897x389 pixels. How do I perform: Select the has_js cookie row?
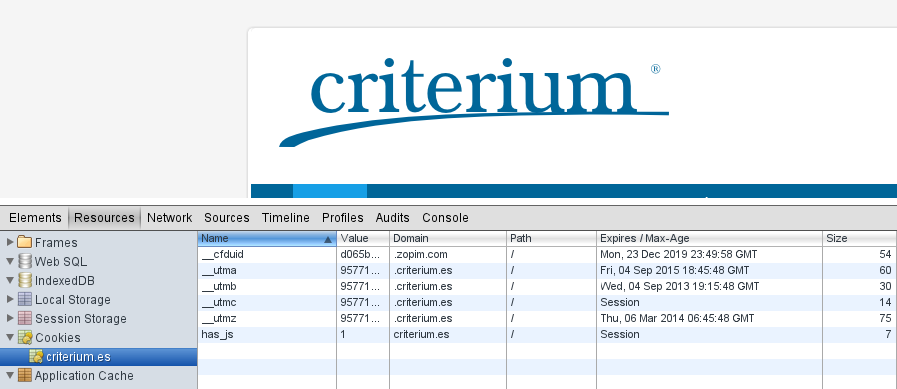point(547,334)
